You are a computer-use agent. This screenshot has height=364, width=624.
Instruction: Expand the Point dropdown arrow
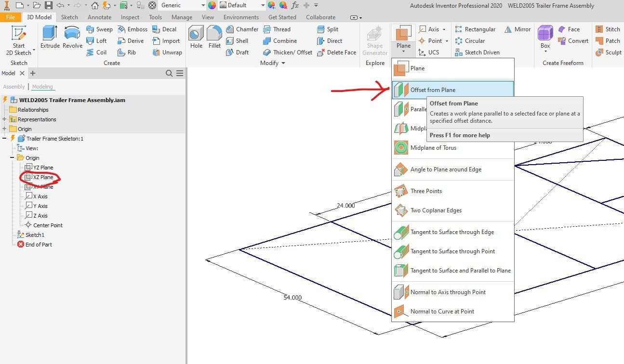point(447,41)
